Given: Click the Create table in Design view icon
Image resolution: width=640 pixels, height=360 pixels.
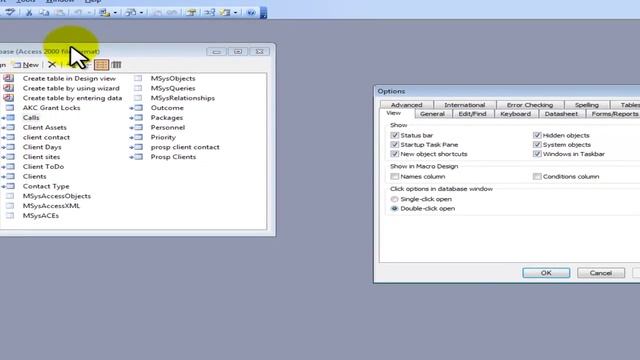Looking at the screenshot, I should click(x=9, y=78).
